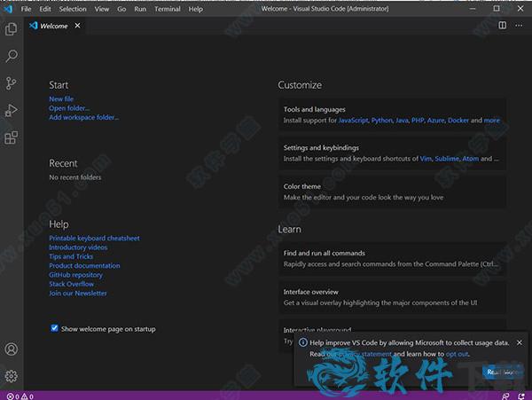Open the Search view in activity bar

[12, 56]
